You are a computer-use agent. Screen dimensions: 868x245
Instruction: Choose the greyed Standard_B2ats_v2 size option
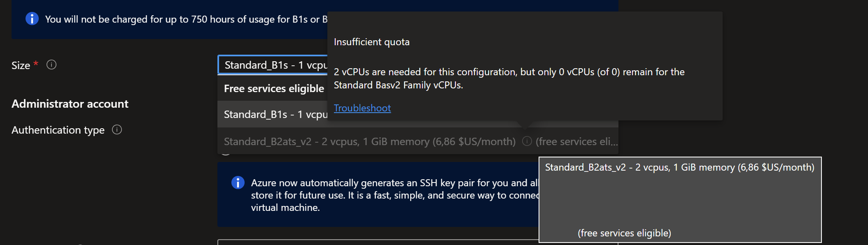click(x=418, y=141)
